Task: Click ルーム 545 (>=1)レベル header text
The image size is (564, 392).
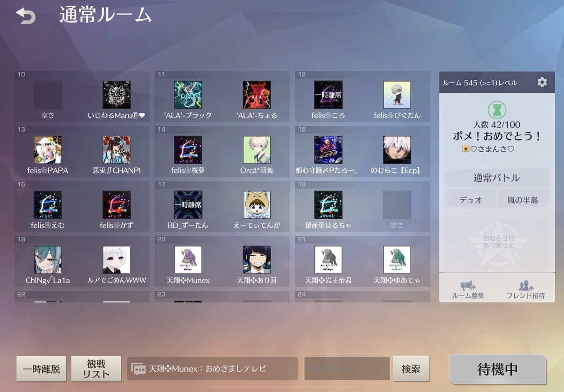Action: 479,83
